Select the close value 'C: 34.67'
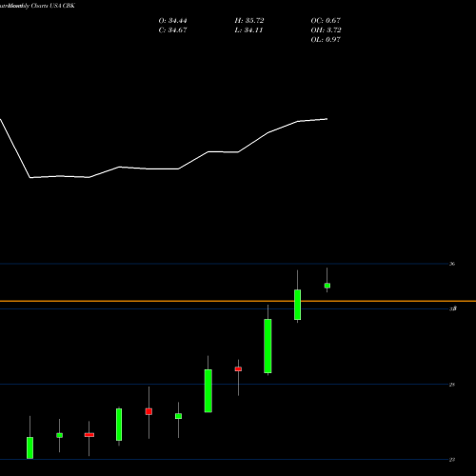 pos(172,30)
